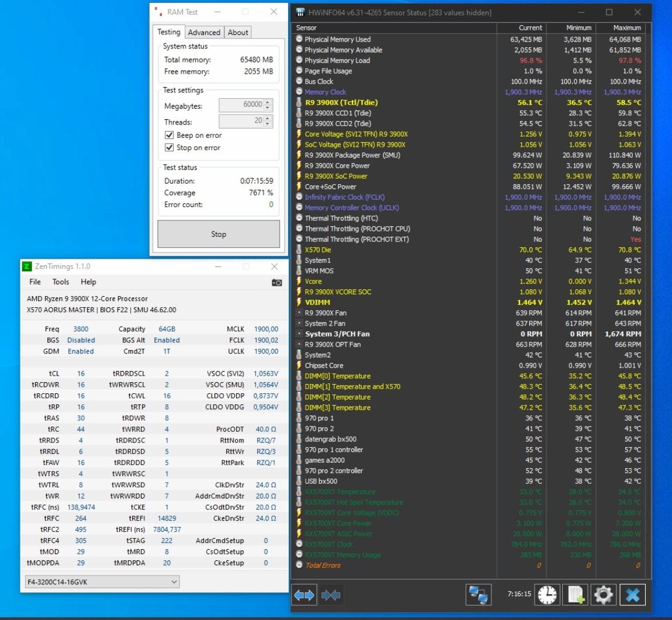The image size is (672, 620).
Task: Click icon beside Infinity Fabric Clock (FCLK)
Action: pyautogui.click(x=299, y=197)
